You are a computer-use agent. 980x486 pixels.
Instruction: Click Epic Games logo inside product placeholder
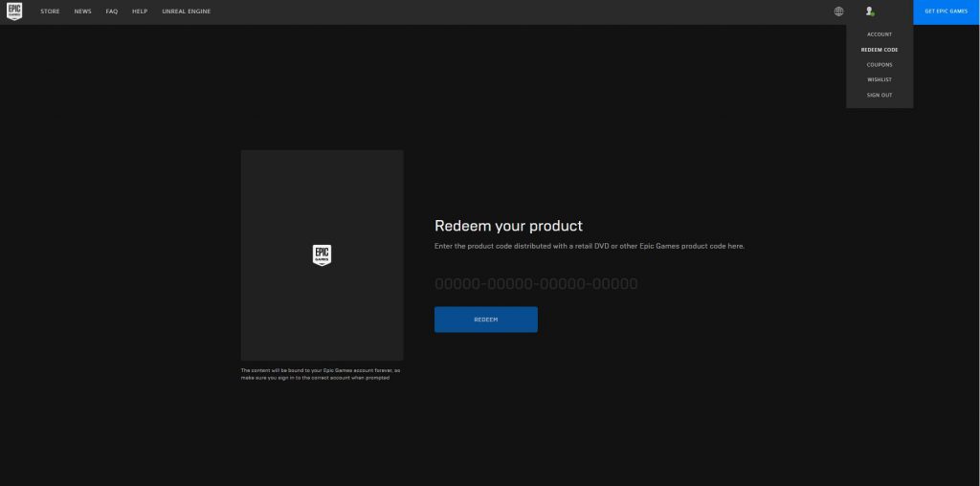point(322,254)
